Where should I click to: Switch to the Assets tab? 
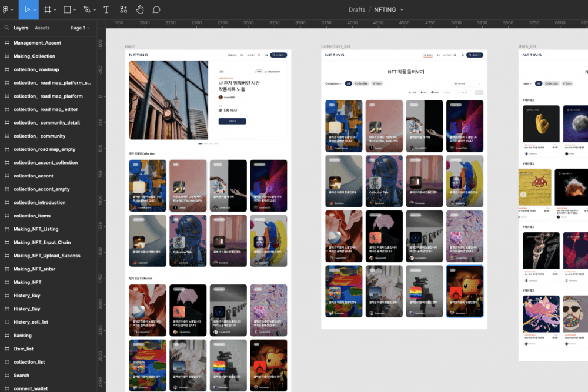pyautogui.click(x=42, y=28)
